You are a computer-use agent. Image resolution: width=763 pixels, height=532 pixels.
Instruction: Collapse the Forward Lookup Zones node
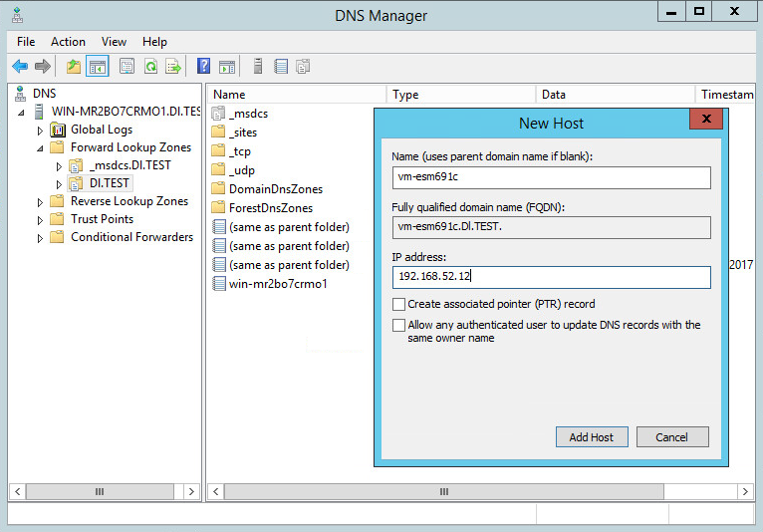tap(41, 148)
